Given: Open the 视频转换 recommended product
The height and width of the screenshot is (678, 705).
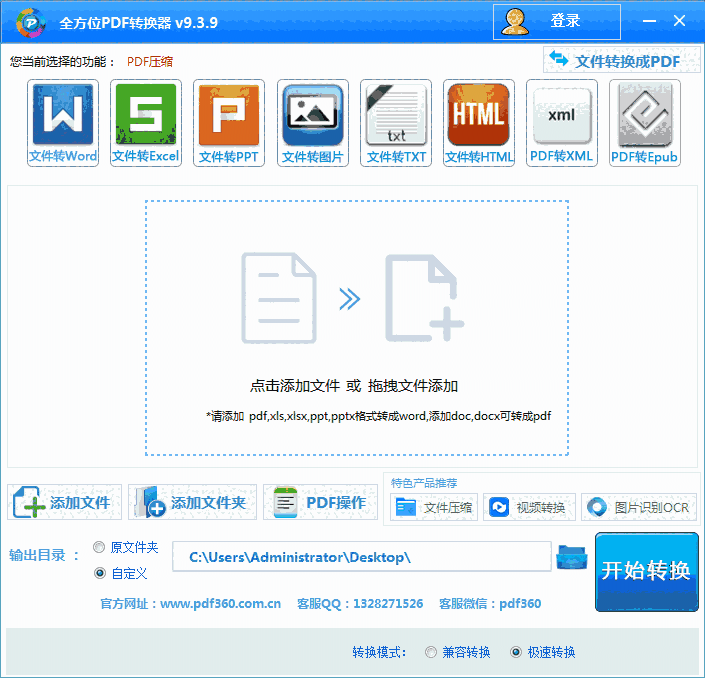Looking at the screenshot, I should coord(529,507).
